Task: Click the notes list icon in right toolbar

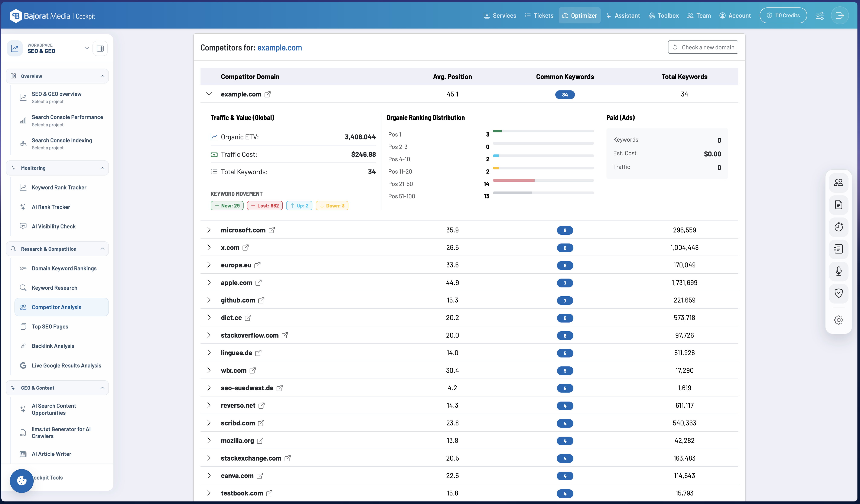Action: click(x=838, y=249)
